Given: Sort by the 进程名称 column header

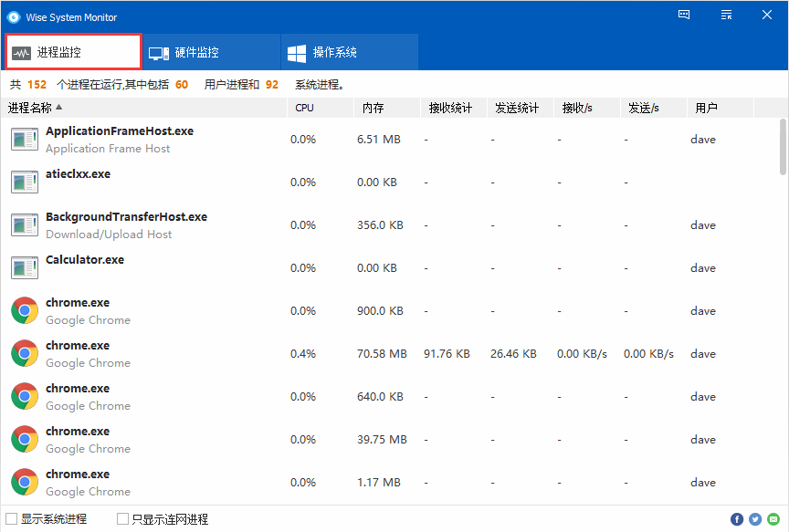Looking at the screenshot, I should pyautogui.click(x=144, y=108).
